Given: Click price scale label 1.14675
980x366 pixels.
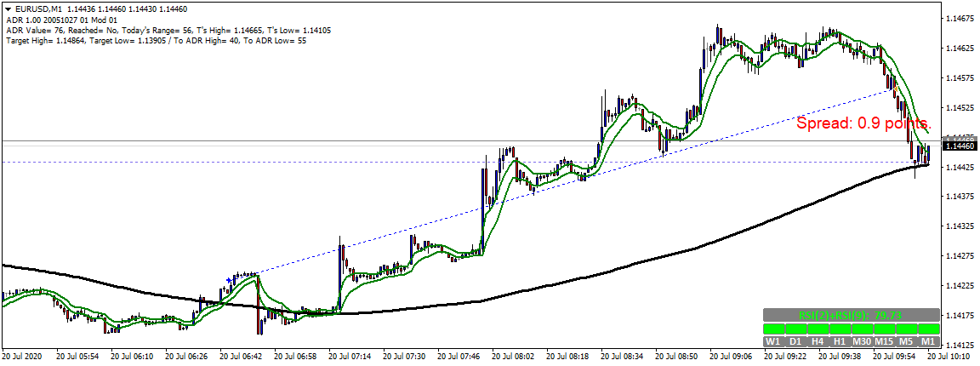Looking at the screenshot, I should click(961, 19).
